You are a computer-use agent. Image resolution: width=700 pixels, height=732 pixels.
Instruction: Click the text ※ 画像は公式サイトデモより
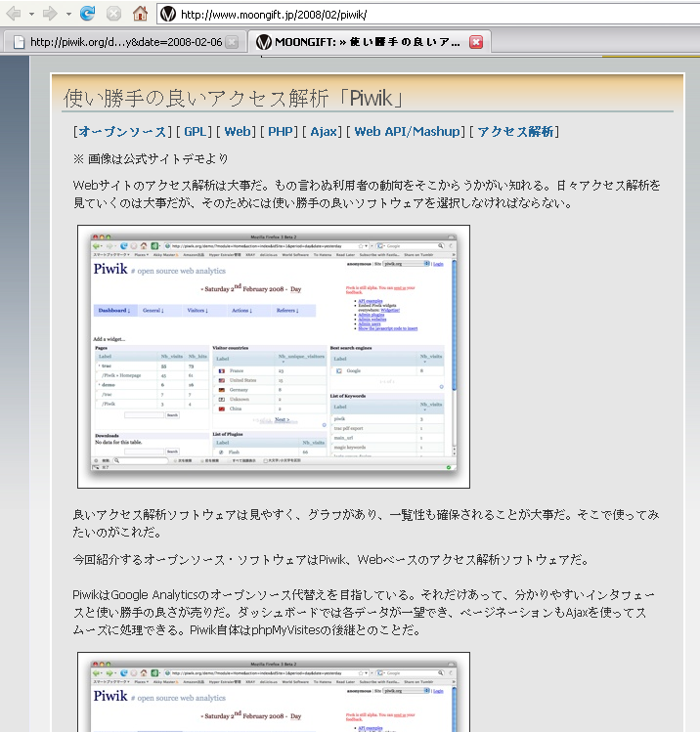point(151,159)
